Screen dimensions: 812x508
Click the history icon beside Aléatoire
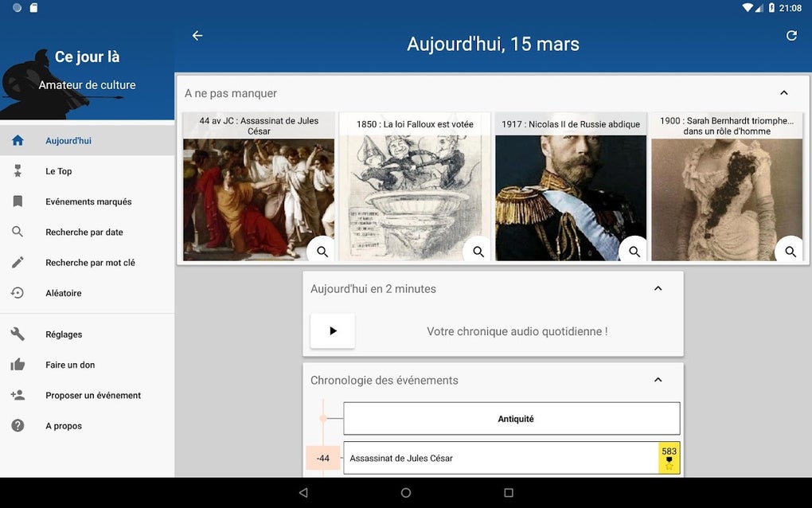coord(18,293)
